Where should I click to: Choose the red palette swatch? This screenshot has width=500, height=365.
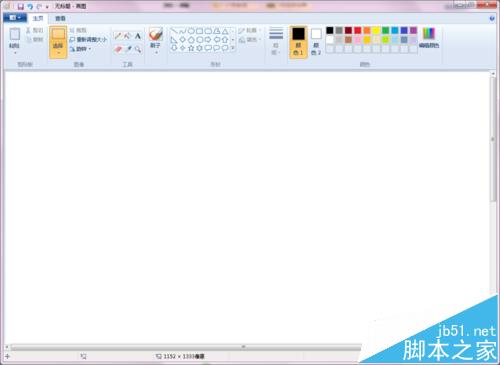(x=358, y=31)
